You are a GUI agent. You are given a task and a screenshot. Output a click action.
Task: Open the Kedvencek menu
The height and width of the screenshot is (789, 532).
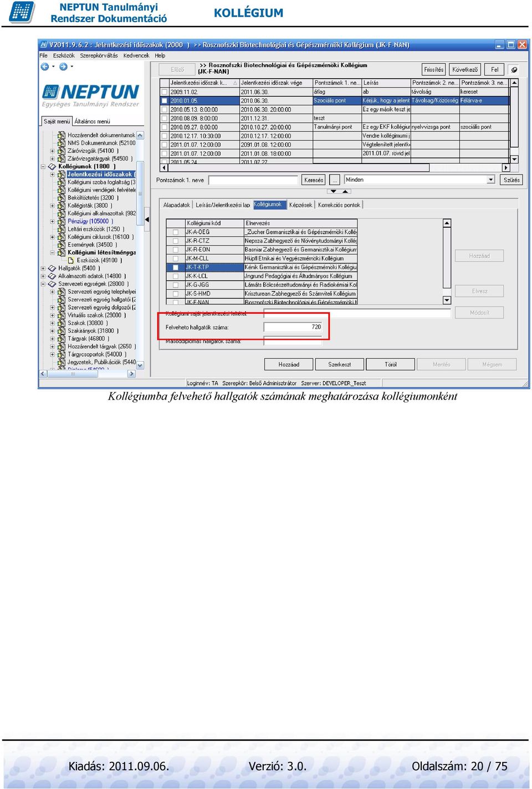click(136, 55)
